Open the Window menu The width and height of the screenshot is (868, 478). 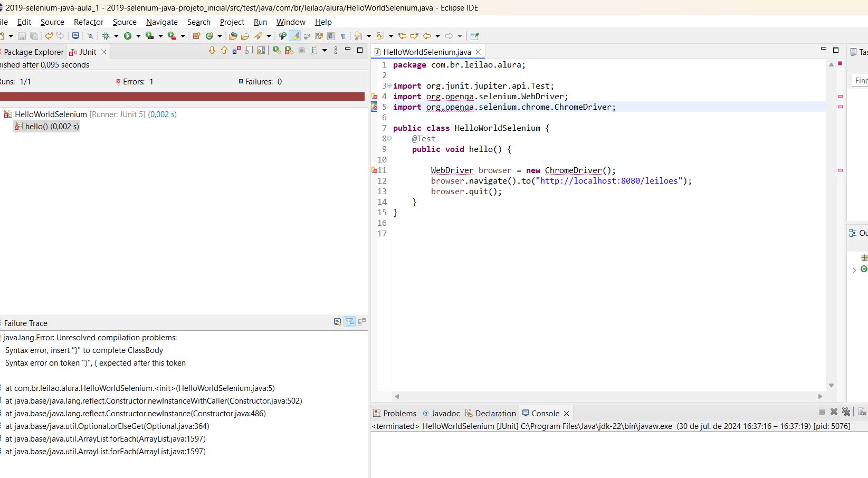pos(291,22)
